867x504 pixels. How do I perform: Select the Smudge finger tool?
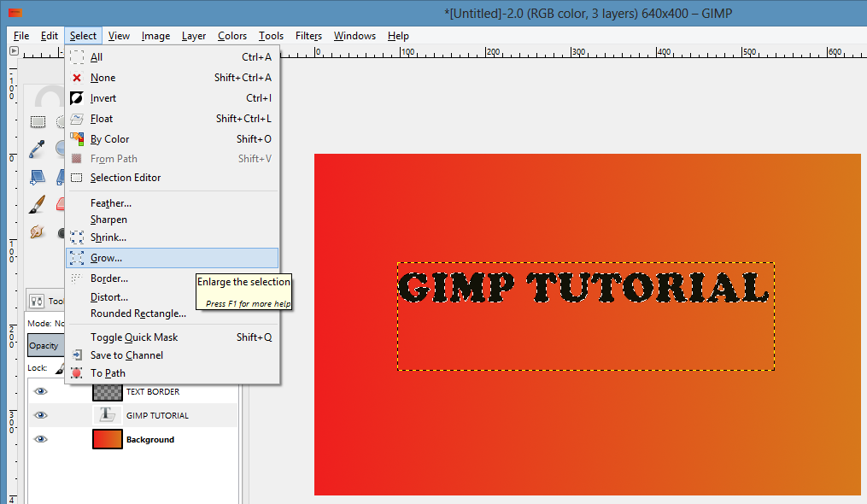point(37,231)
